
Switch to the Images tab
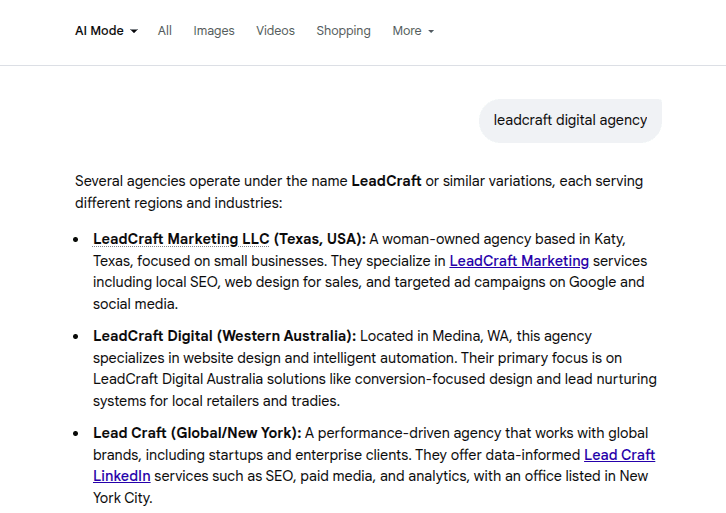coord(214,31)
